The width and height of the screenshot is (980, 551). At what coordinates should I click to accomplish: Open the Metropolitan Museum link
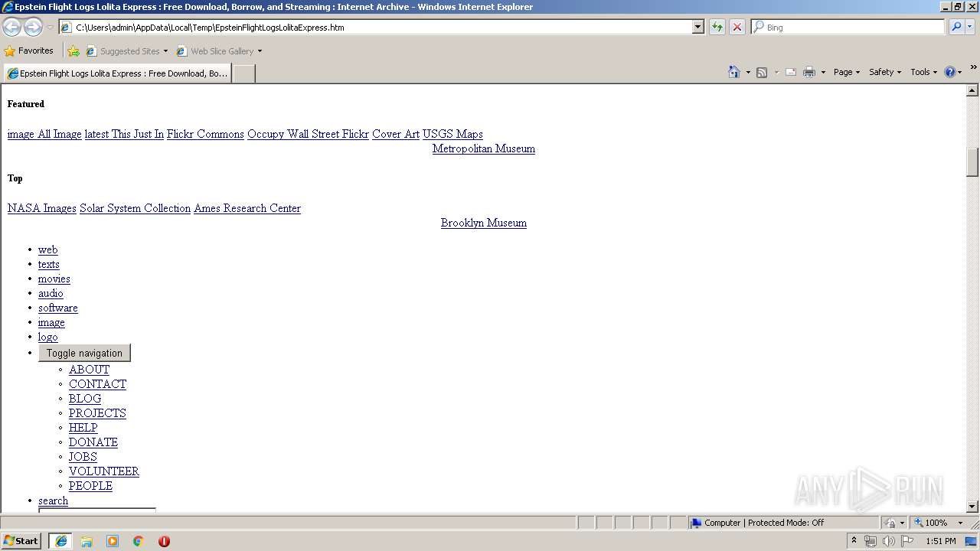(x=484, y=148)
